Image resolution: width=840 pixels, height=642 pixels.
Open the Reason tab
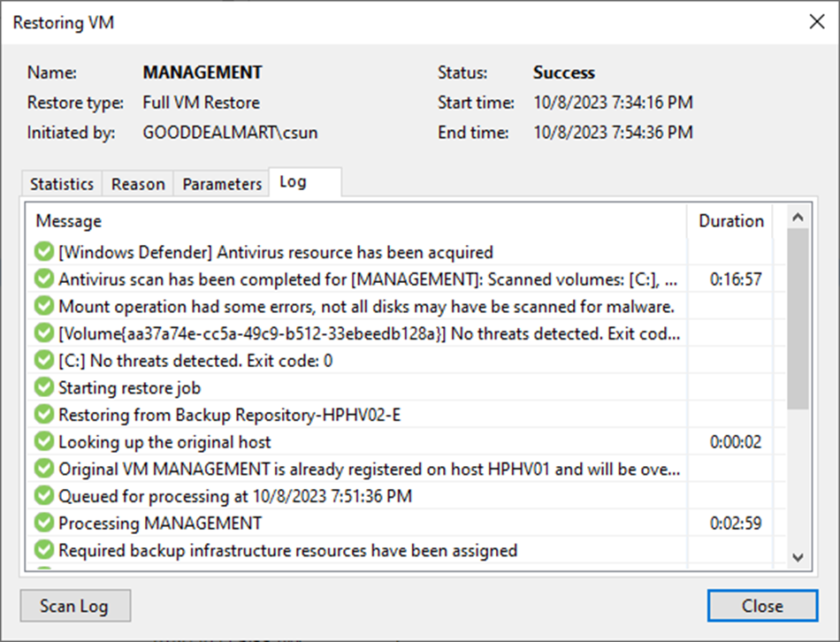138,184
